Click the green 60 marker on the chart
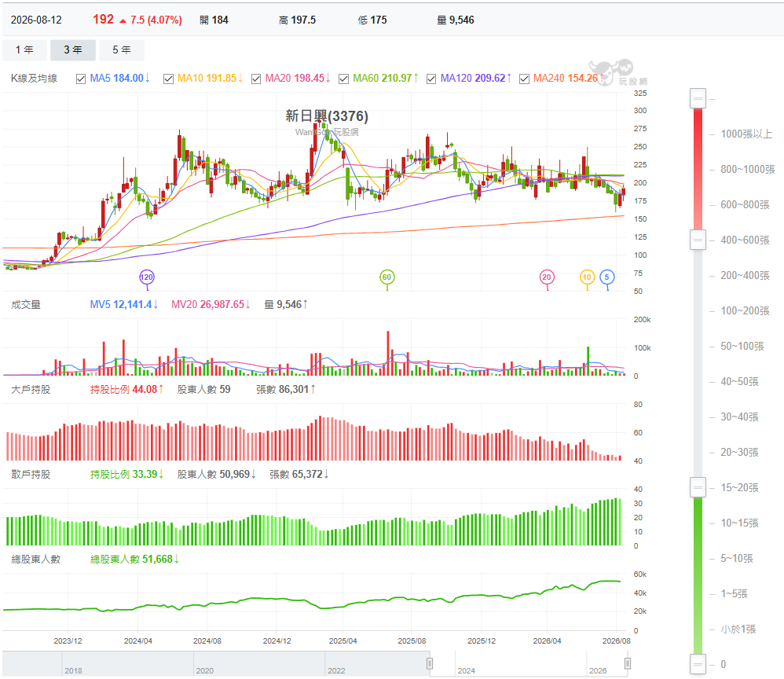Viewport: 784px width, 679px height. pos(387,277)
